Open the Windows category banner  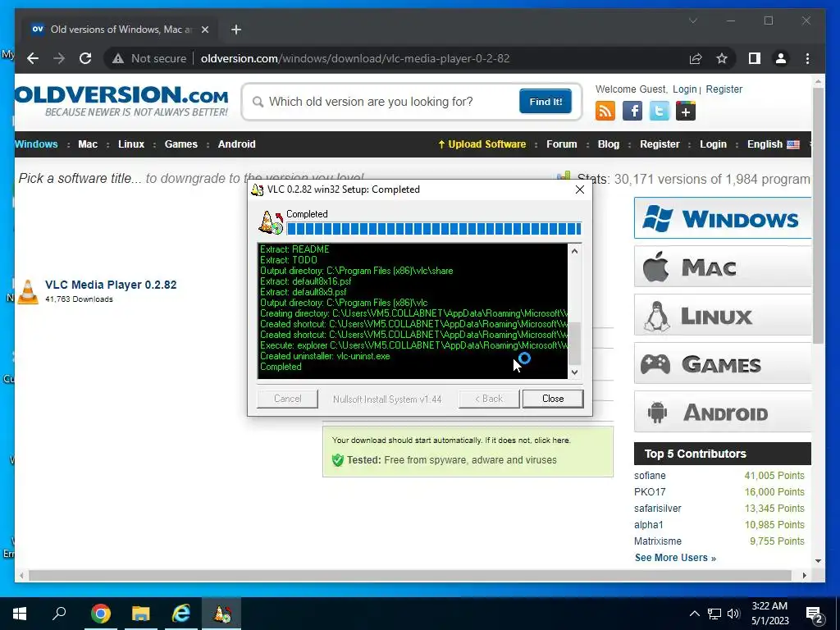tap(722, 218)
